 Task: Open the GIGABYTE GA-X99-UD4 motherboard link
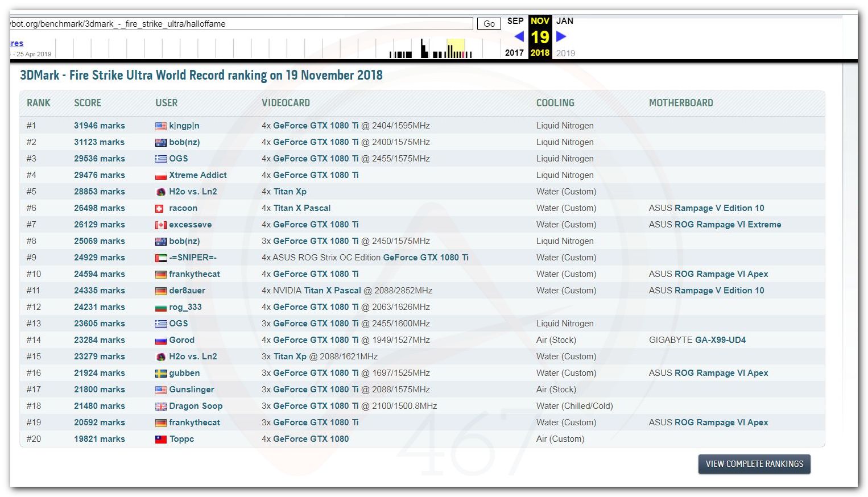720,340
